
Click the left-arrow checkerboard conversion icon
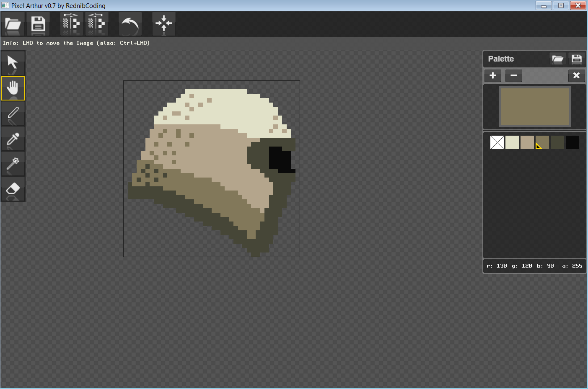(96, 23)
